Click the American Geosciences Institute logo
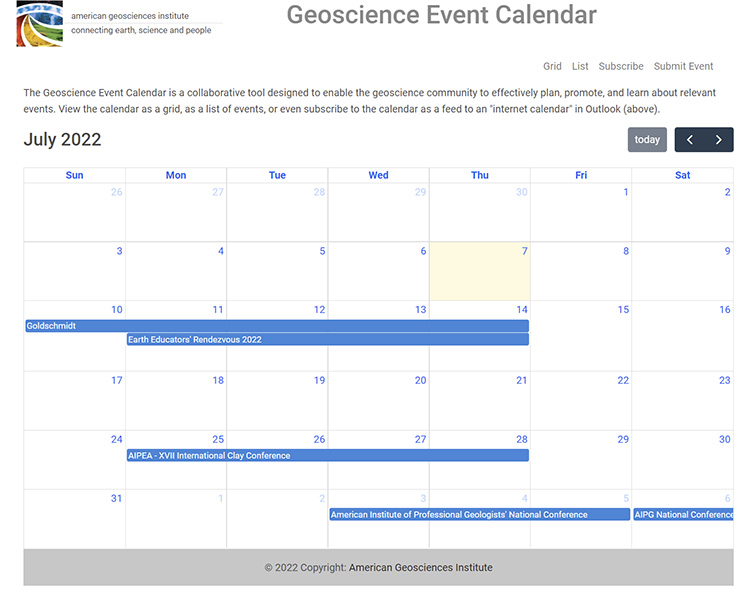The image size is (748, 600). (40, 24)
